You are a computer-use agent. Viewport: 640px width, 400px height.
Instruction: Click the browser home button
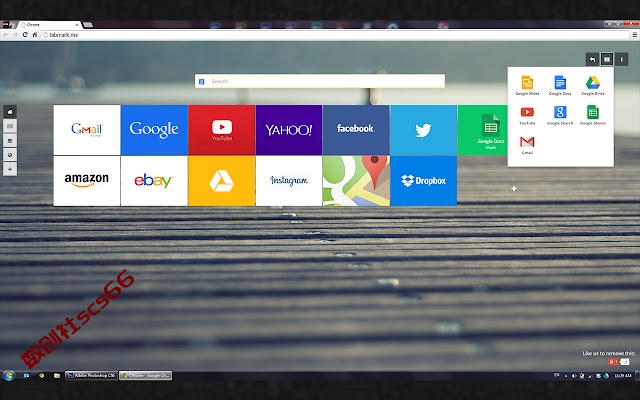tap(35, 35)
